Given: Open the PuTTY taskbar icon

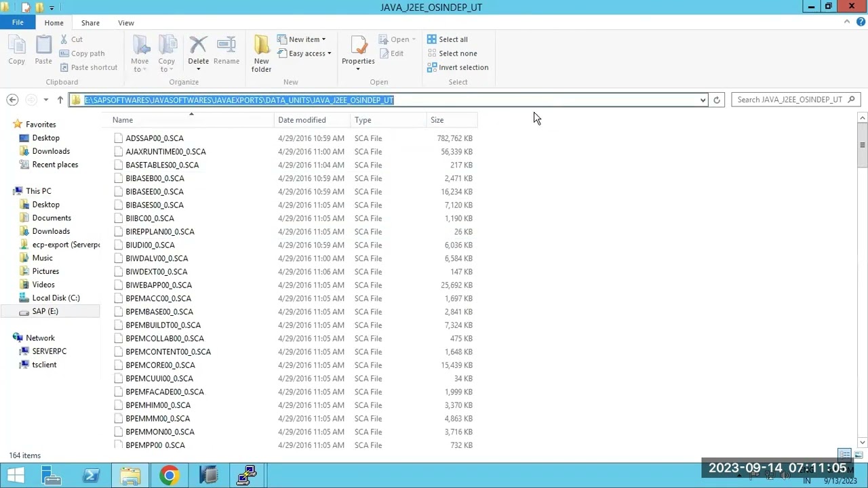Looking at the screenshot, I should pos(247,476).
